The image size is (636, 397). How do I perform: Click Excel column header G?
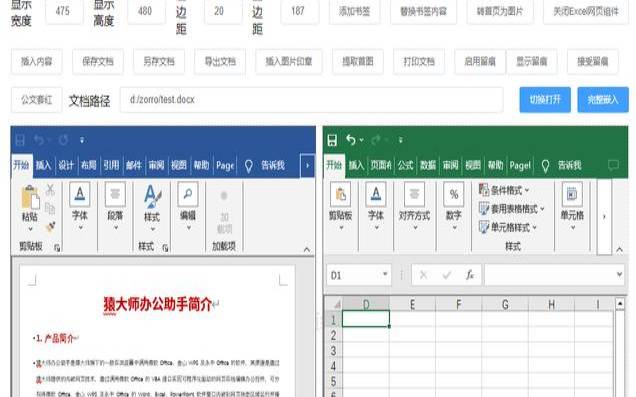tap(505, 304)
